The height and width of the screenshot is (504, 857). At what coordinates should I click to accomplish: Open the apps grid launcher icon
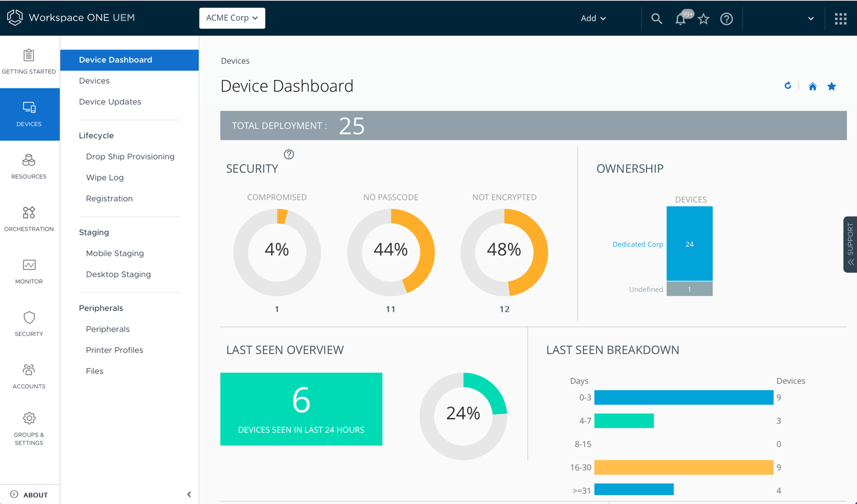click(x=840, y=19)
